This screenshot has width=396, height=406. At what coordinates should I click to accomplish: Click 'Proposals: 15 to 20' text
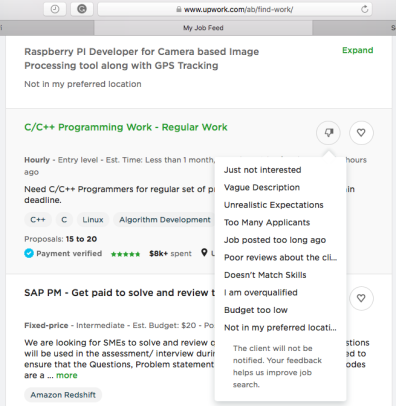click(60, 239)
